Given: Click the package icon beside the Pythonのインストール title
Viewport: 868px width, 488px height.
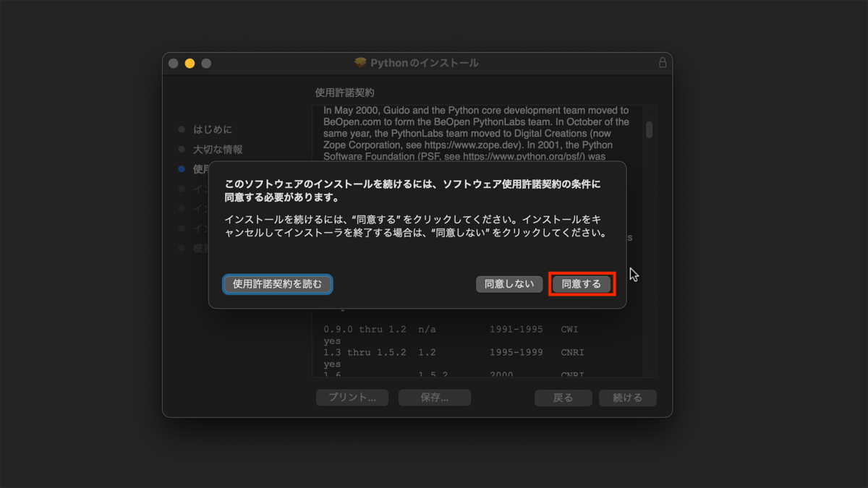Looking at the screenshot, I should coord(361,63).
